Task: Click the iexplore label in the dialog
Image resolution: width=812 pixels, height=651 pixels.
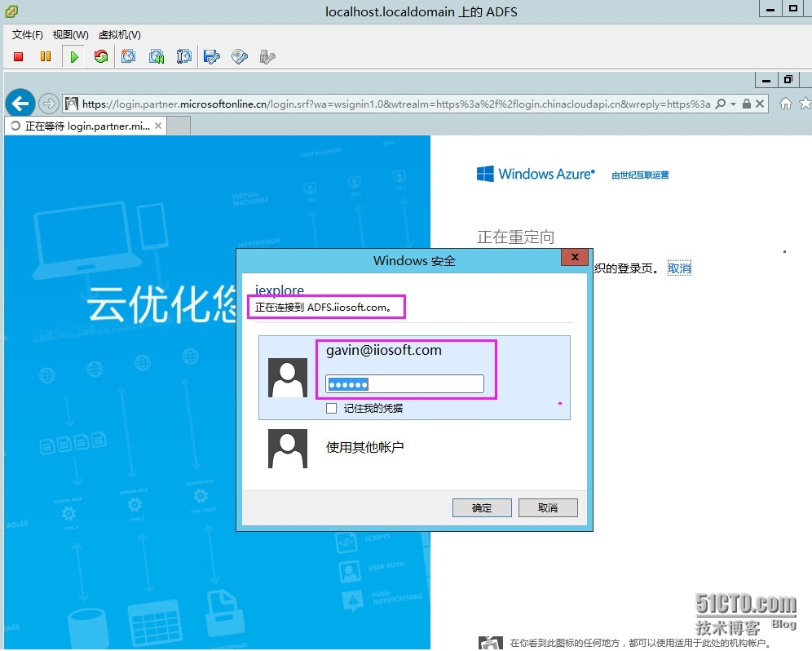Action: point(280,290)
